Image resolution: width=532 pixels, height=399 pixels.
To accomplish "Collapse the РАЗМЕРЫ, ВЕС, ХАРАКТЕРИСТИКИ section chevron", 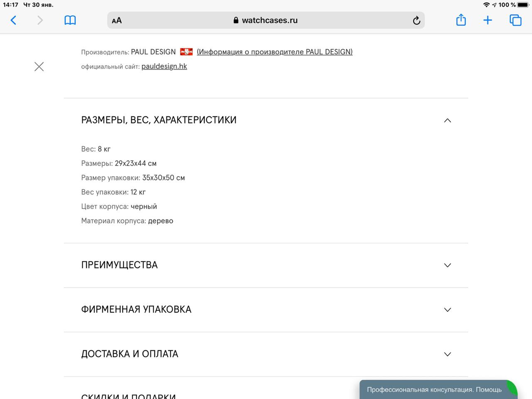I will [x=448, y=121].
